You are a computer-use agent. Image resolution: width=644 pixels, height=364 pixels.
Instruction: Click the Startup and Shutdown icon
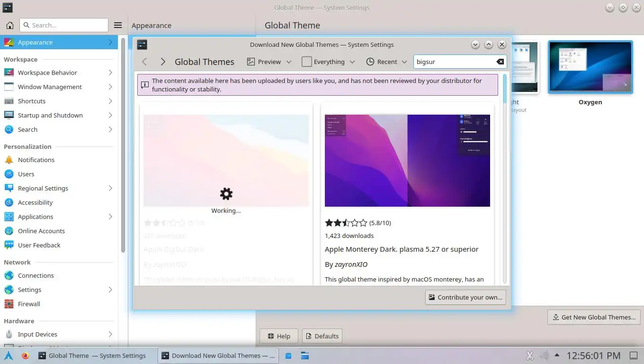tap(9, 115)
